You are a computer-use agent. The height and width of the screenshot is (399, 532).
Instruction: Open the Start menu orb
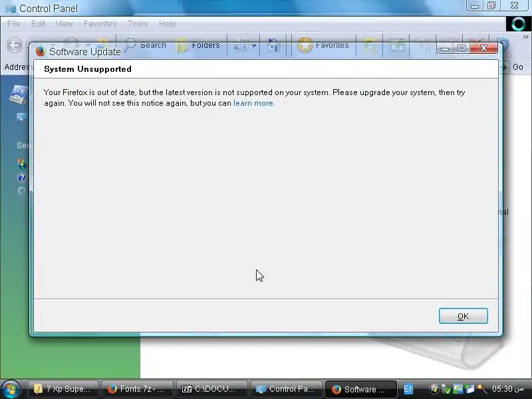pyautogui.click(x=11, y=389)
